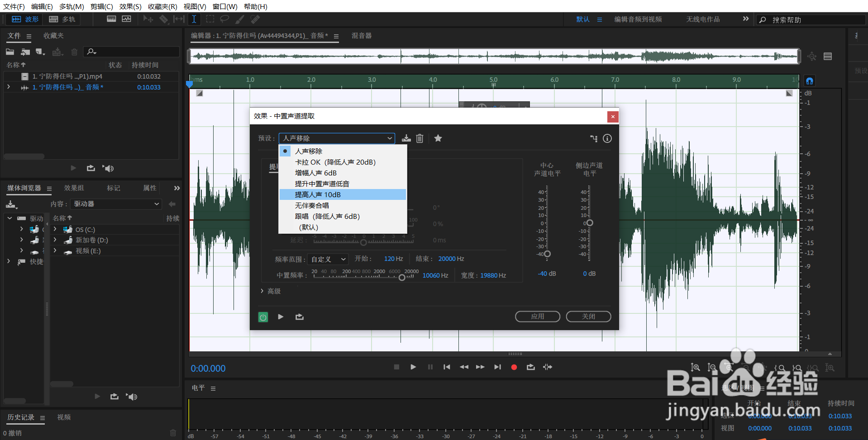Viewport: 868px width, 440px height.
Task: Open effect info icon in dialog
Action: (607, 138)
